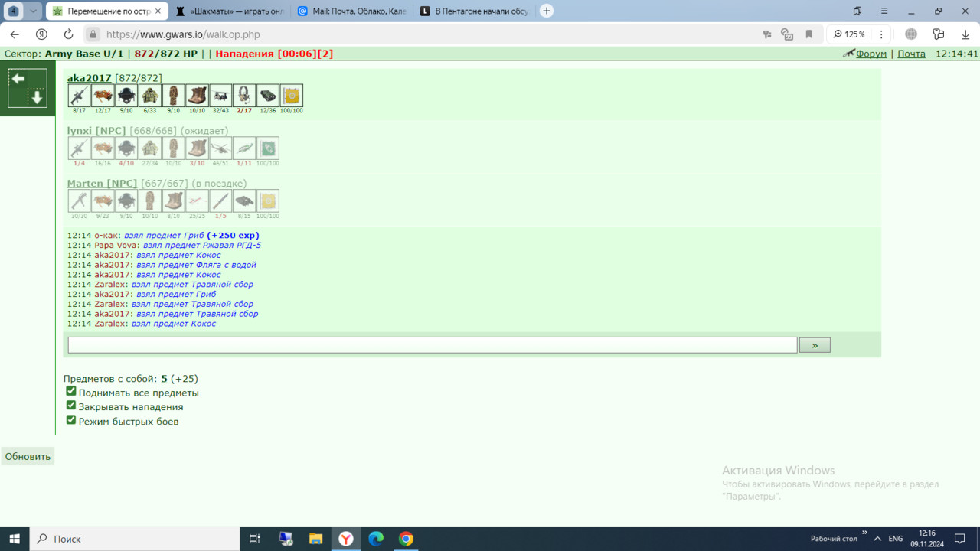Toggle 'Поднимать все предметы' checkbox
Screen dimensions: 980x551
click(x=71, y=392)
